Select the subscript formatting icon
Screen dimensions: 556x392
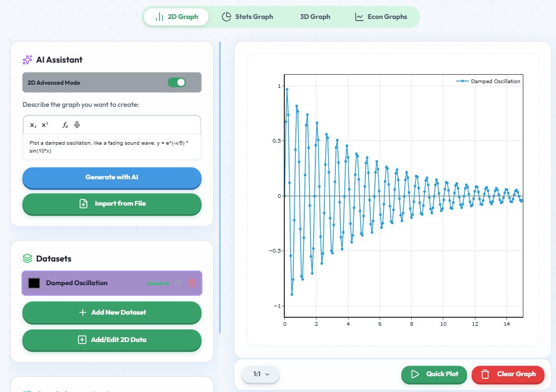pos(33,125)
